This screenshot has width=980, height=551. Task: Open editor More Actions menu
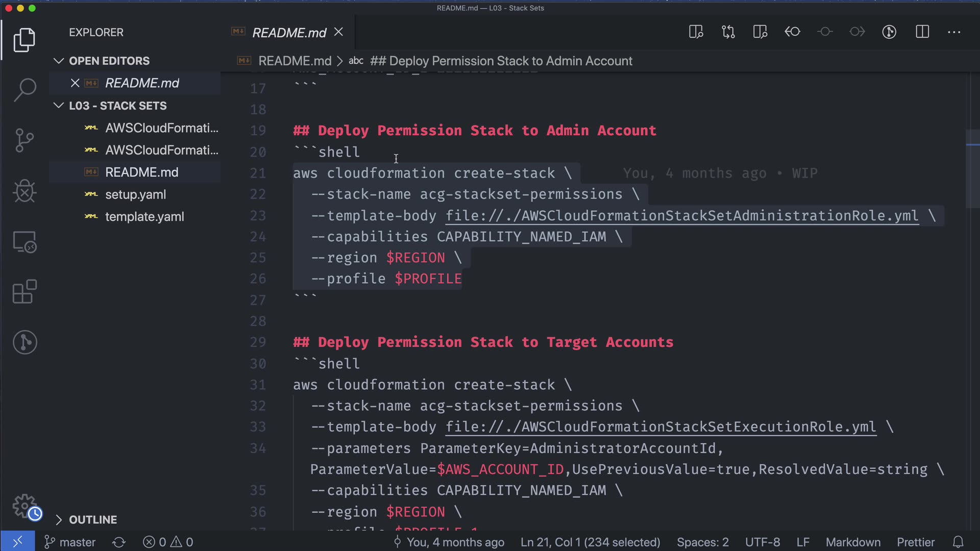point(953,32)
